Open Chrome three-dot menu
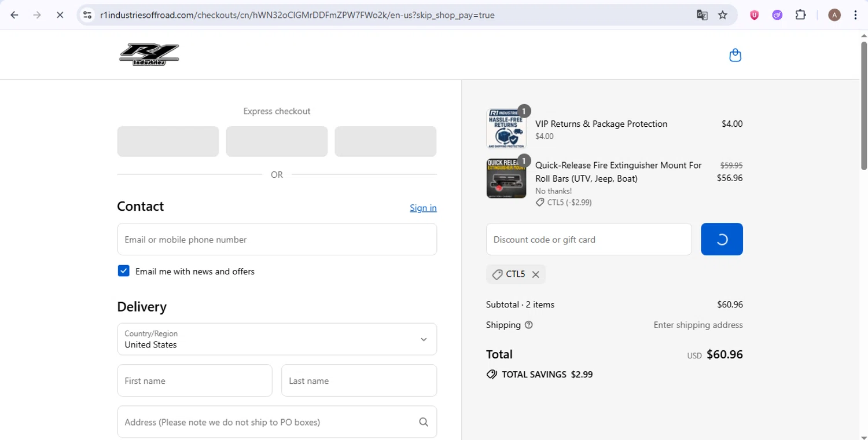868x440 pixels. pyautogui.click(x=855, y=15)
